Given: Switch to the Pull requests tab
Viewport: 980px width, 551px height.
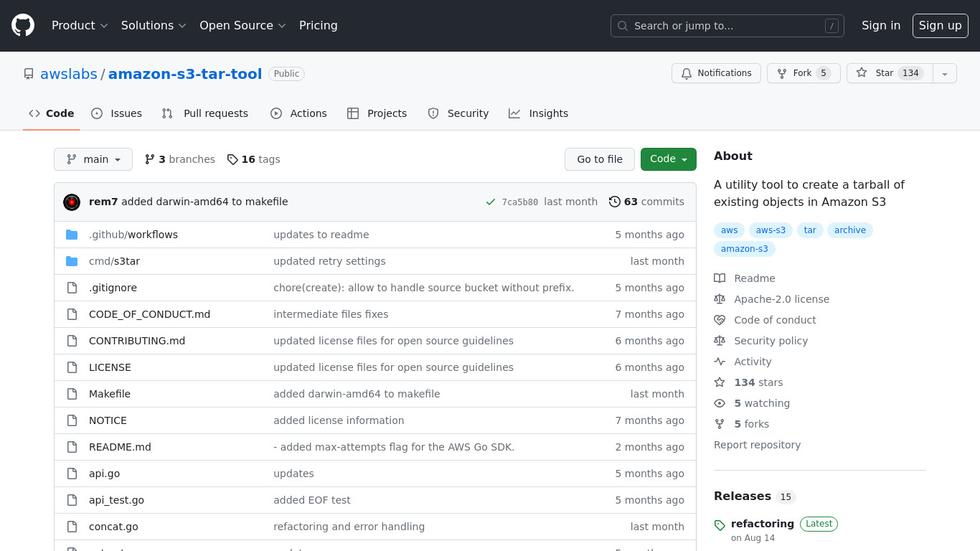Looking at the screenshot, I should tap(205, 113).
